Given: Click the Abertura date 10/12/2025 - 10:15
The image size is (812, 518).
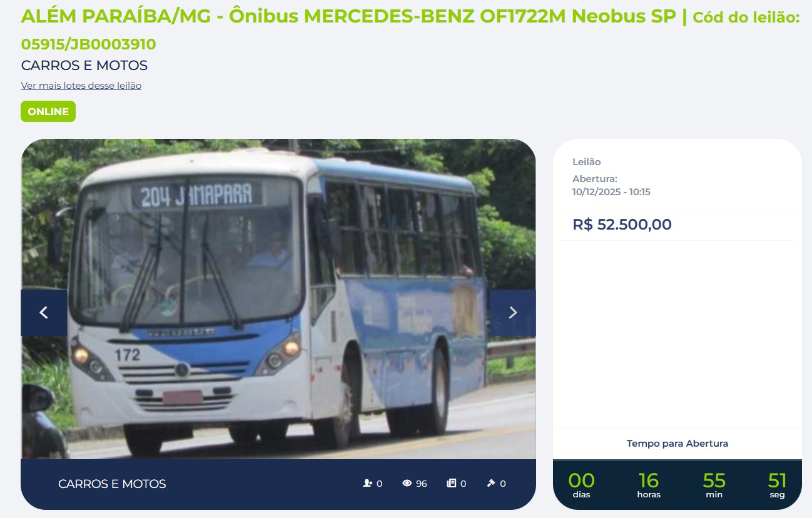Looking at the screenshot, I should tap(611, 192).
